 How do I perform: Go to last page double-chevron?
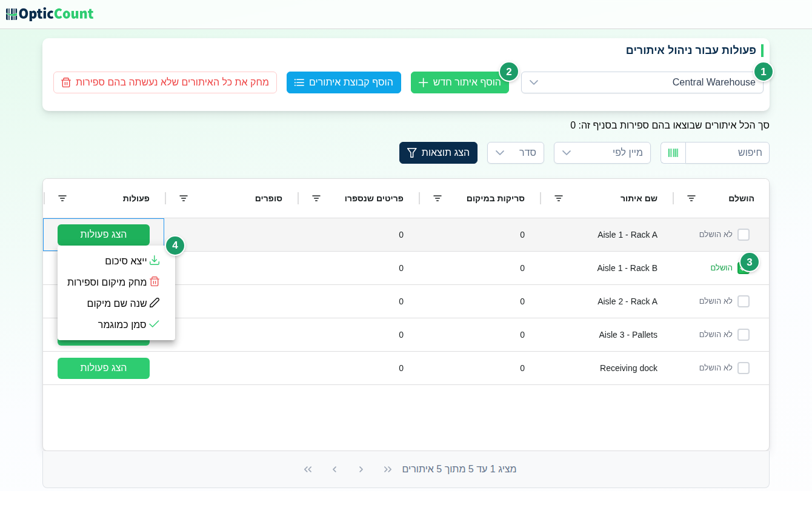[308, 469]
